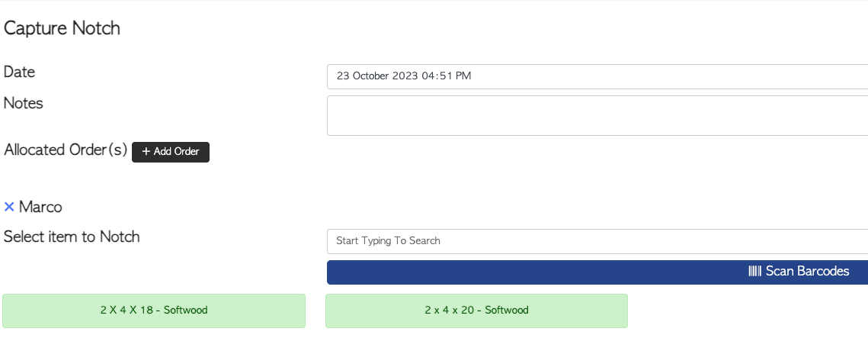The width and height of the screenshot is (868, 351).
Task: Click the Add Order text label
Action: pyautogui.click(x=177, y=151)
